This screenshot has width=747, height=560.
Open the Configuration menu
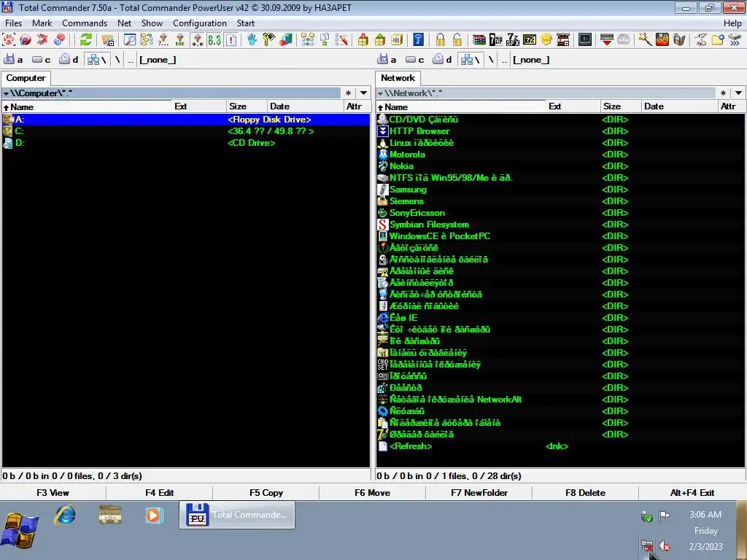click(x=200, y=23)
